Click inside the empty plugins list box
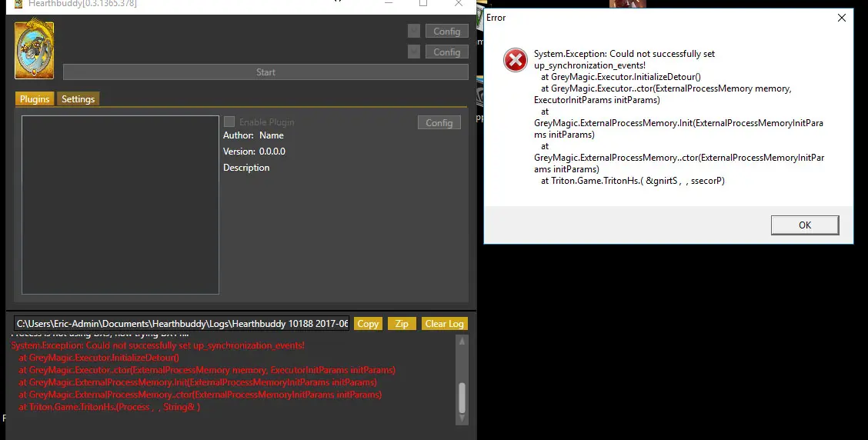 (x=120, y=205)
